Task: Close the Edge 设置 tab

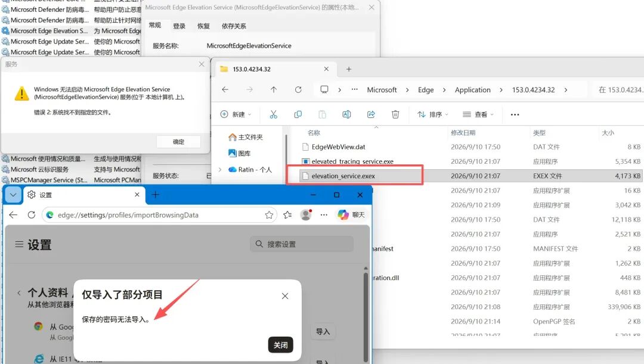Action: point(137,195)
